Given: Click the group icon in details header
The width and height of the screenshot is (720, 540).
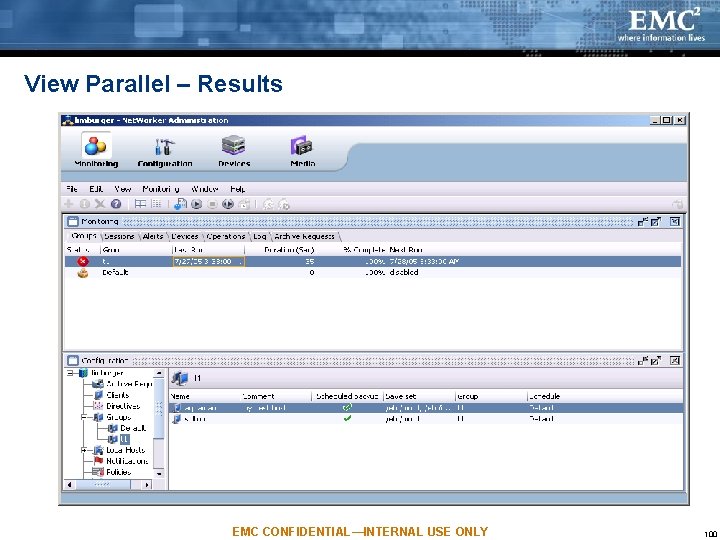Looking at the screenshot, I should pyautogui.click(x=180, y=378).
